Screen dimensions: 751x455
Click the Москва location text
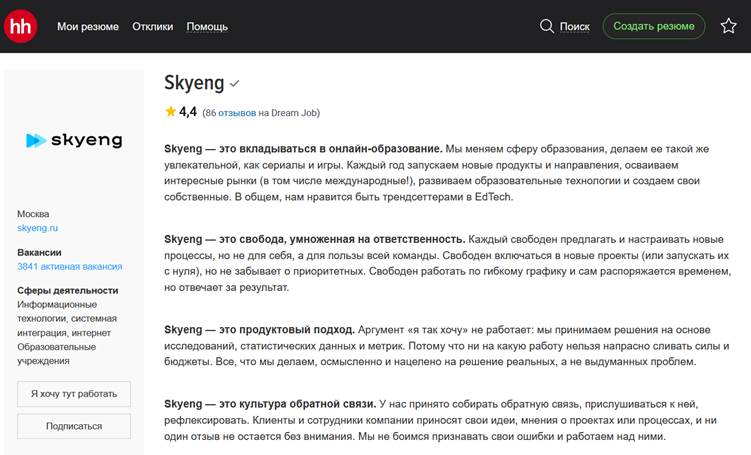(33, 214)
